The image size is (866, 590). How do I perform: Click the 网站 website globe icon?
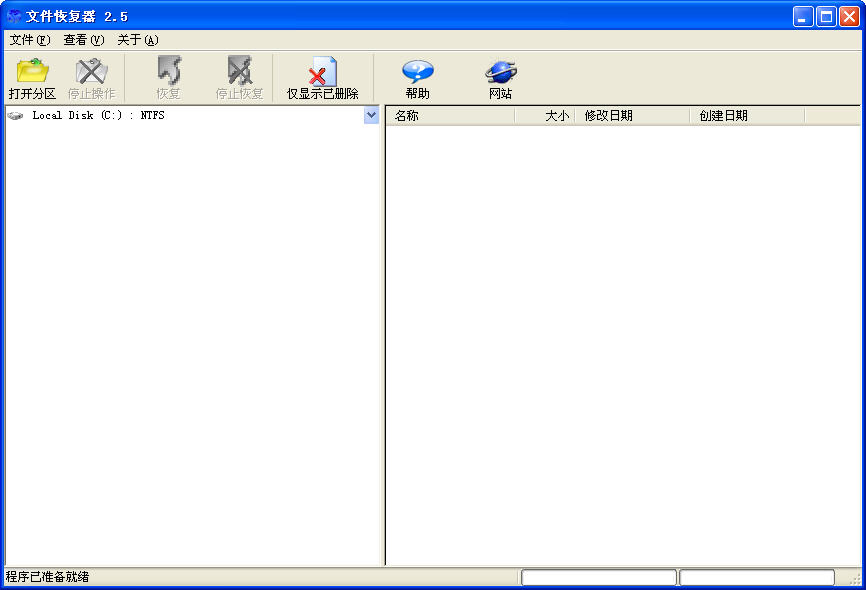(x=500, y=72)
